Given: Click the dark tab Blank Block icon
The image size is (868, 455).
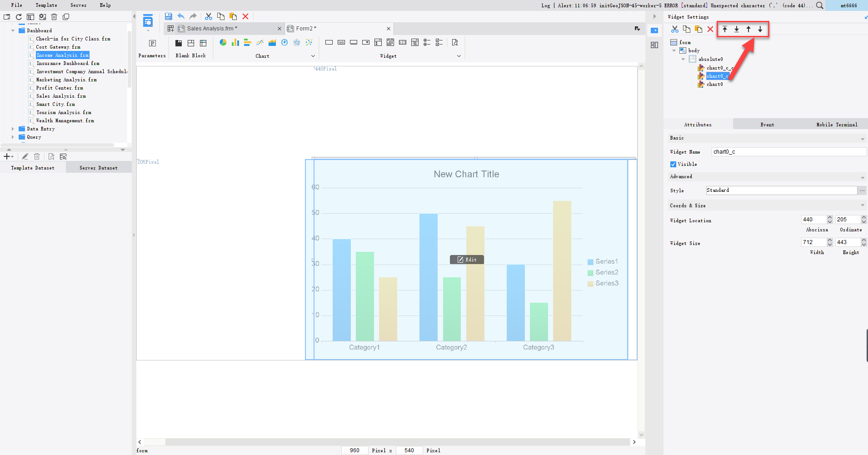Looking at the screenshot, I should tap(179, 43).
